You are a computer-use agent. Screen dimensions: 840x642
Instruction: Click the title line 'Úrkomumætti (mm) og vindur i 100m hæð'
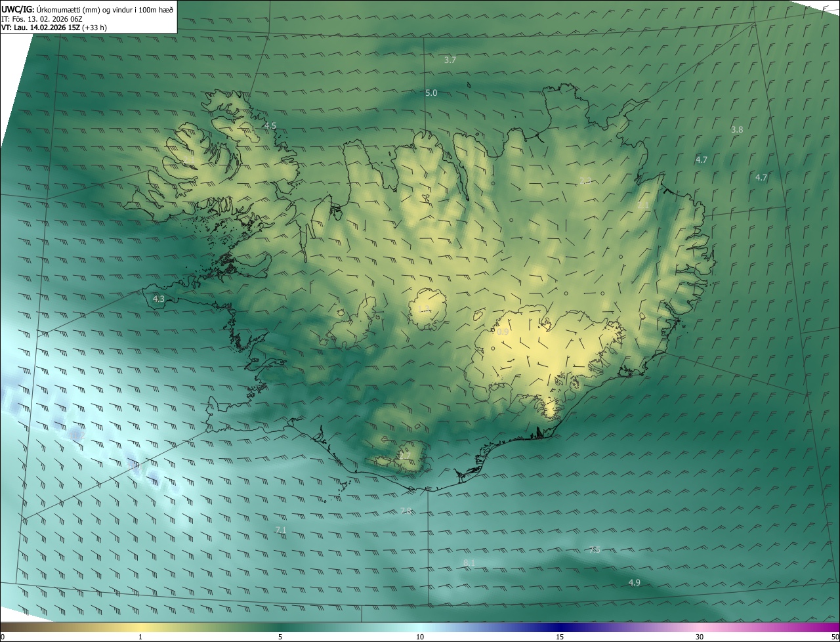[x=105, y=9]
